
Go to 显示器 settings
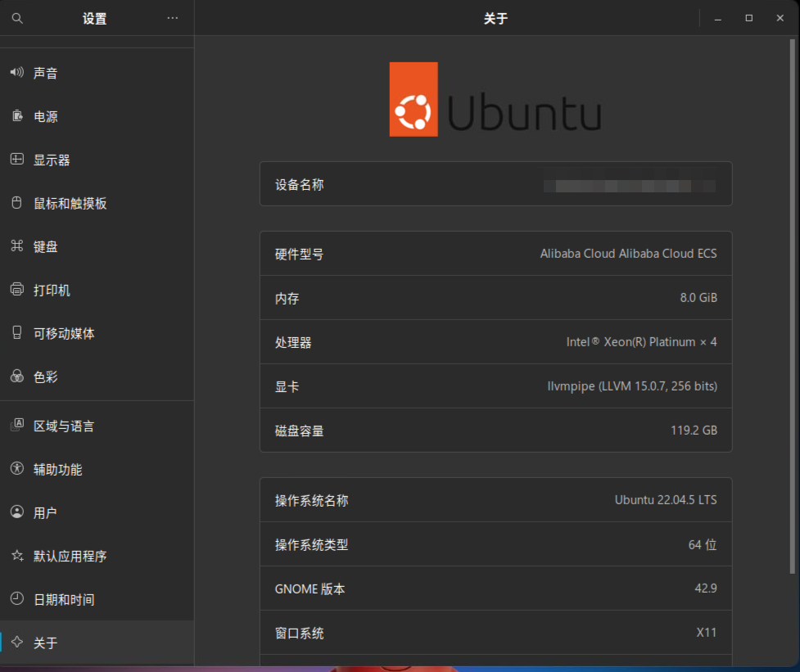click(x=97, y=160)
